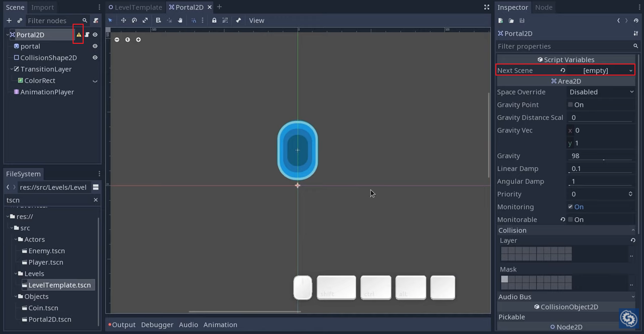Close the Portal2D scene tab
The height and width of the screenshot is (334, 644).
click(210, 7)
